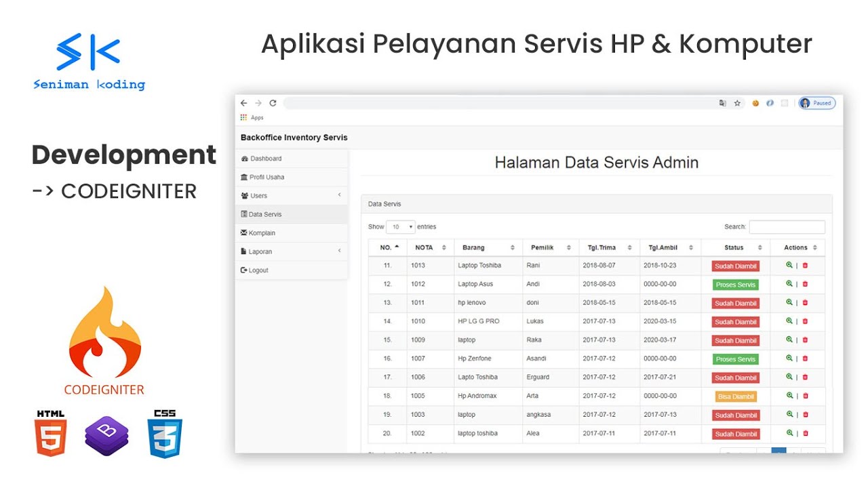Open Laporan menu in sidebar

tap(292, 251)
